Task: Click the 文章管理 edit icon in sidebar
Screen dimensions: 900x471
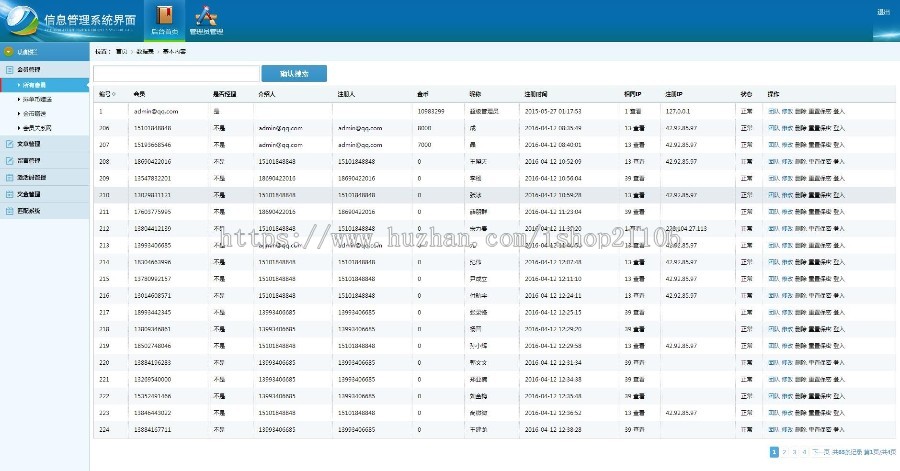Action: click(x=9, y=144)
